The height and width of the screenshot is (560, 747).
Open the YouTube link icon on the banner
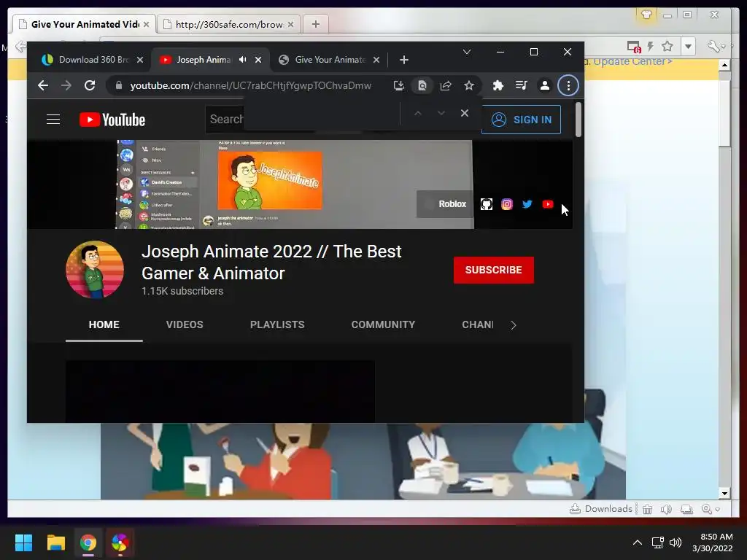(548, 204)
